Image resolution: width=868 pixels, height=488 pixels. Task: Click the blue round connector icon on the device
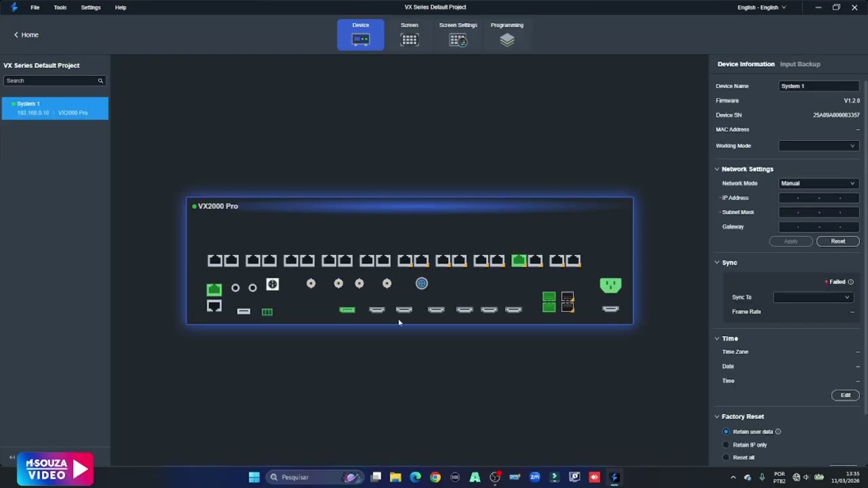point(422,283)
